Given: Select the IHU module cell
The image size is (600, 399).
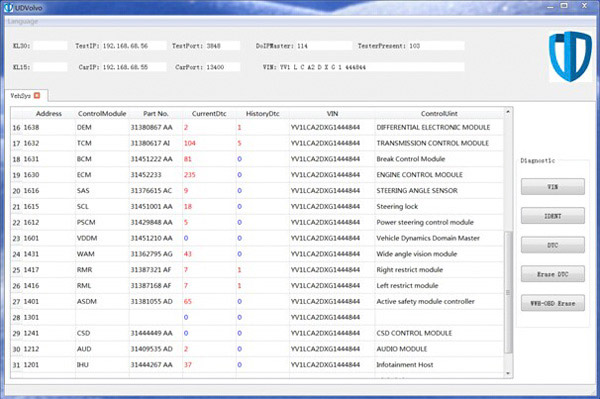Looking at the screenshot, I should 102,365.
